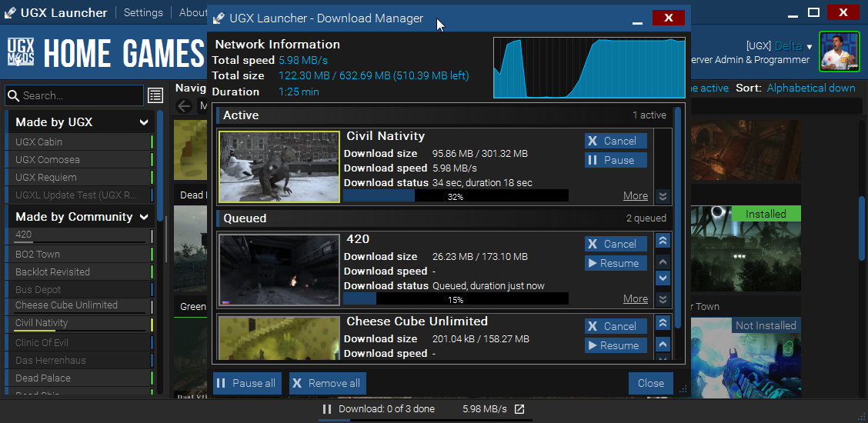Screen dimensions: 868x423
Task: Expand More details for 420 download
Action: 636,298
